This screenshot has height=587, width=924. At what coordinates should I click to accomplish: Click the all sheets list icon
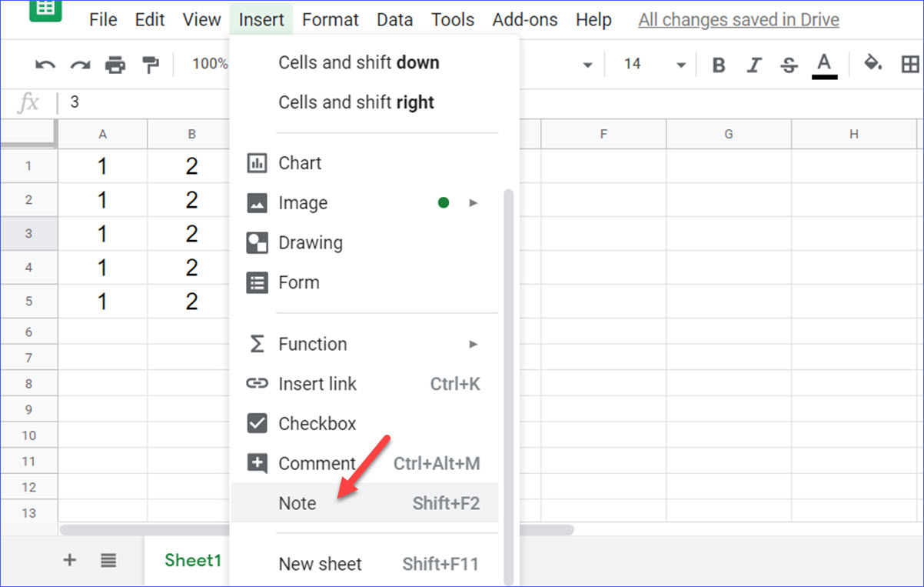pos(108,561)
